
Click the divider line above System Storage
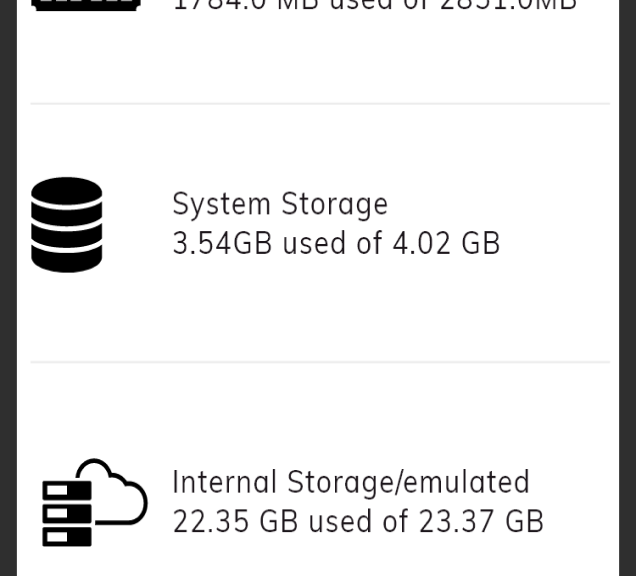pyautogui.click(x=320, y=104)
